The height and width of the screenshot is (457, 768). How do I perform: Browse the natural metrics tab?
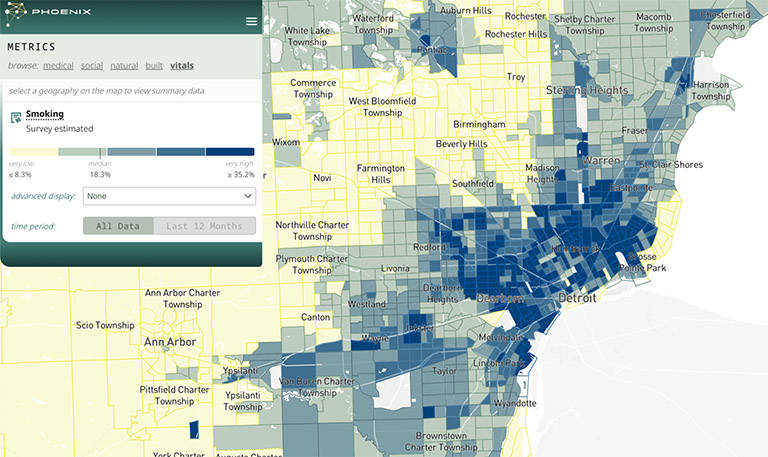point(124,66)
